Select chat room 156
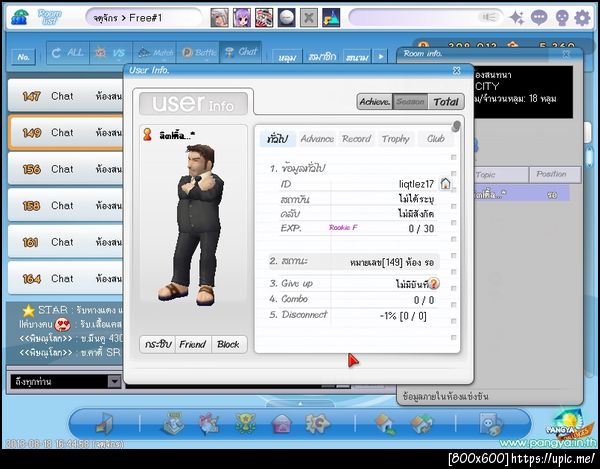 (x=66, y=169)
